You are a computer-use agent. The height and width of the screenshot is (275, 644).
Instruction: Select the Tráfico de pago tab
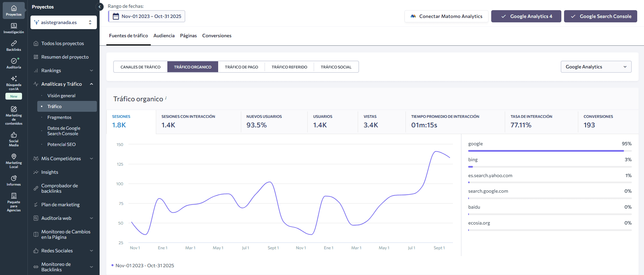[241, 67]
